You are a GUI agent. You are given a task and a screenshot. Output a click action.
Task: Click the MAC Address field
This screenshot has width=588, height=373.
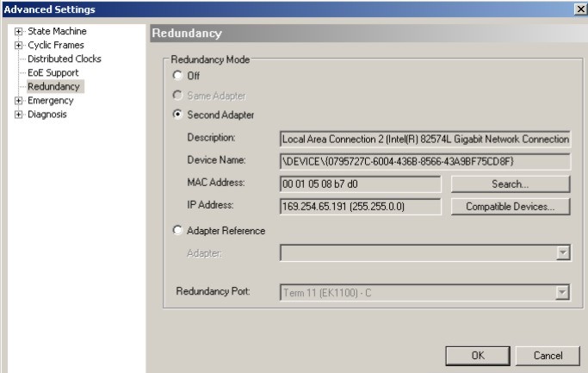point(361,184)
